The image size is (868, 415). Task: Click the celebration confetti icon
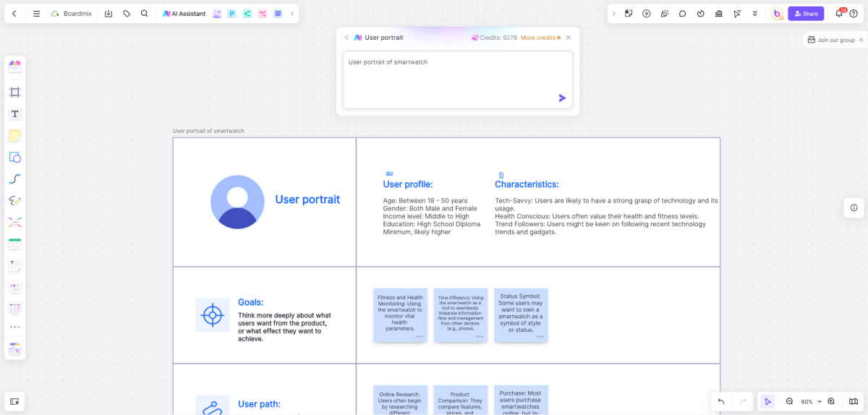click(664, 14)
